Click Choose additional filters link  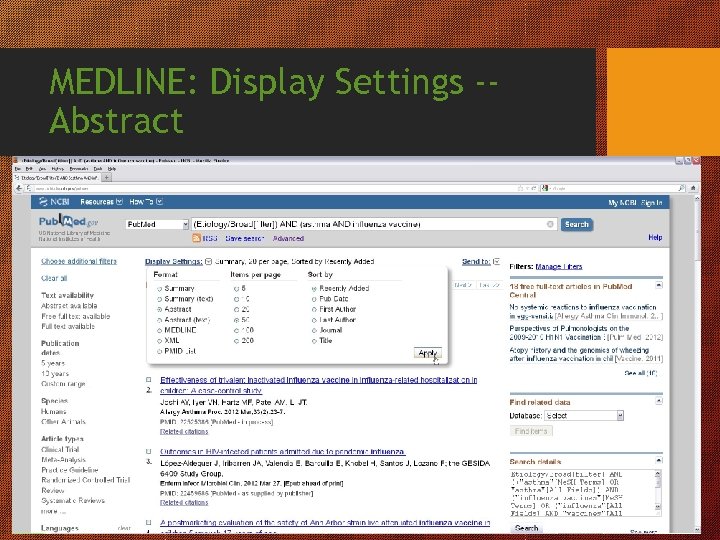pos(79,261)
